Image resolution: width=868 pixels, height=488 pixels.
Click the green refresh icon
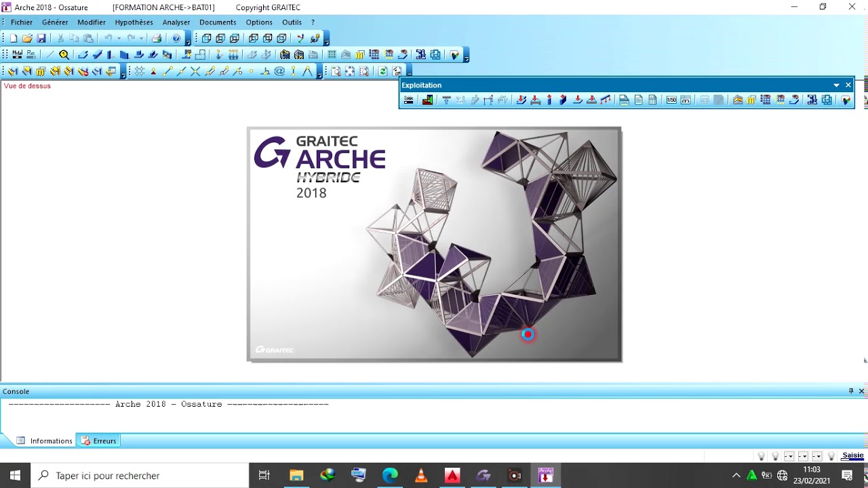point(383,70)
